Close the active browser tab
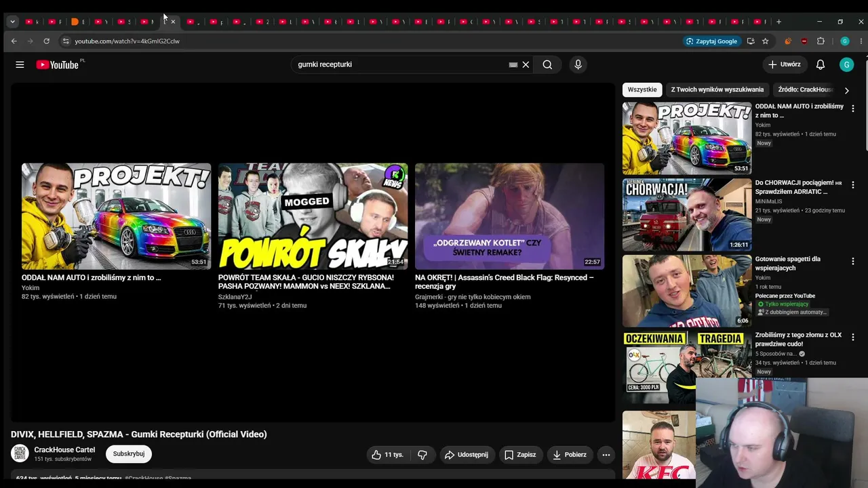 [173, 22]
